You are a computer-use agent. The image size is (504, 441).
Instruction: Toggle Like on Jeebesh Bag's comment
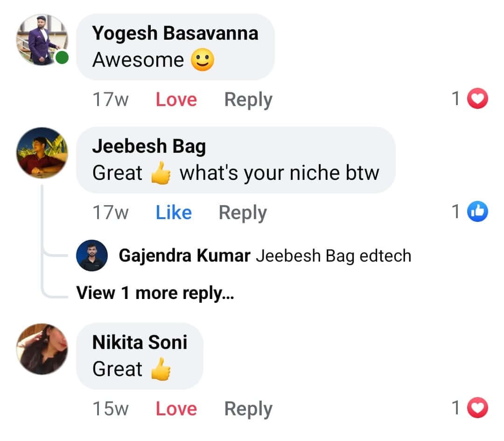174,213
